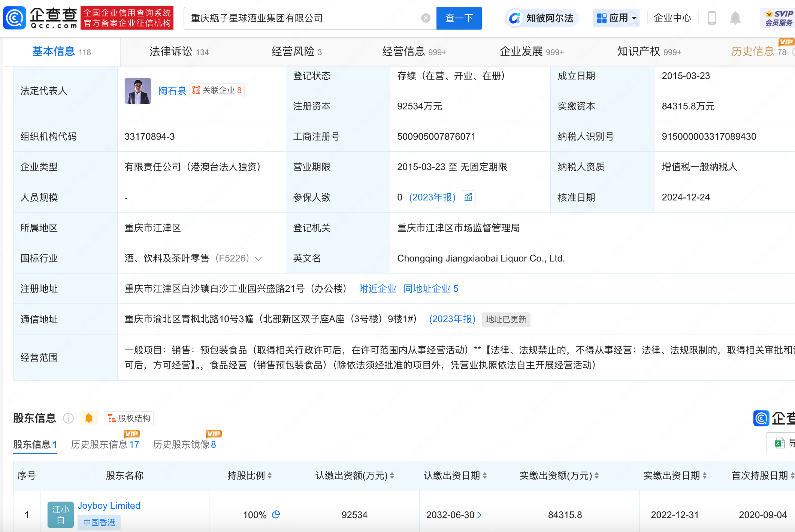Expand 2032-06-30 subscription date details

coord(479,515)
